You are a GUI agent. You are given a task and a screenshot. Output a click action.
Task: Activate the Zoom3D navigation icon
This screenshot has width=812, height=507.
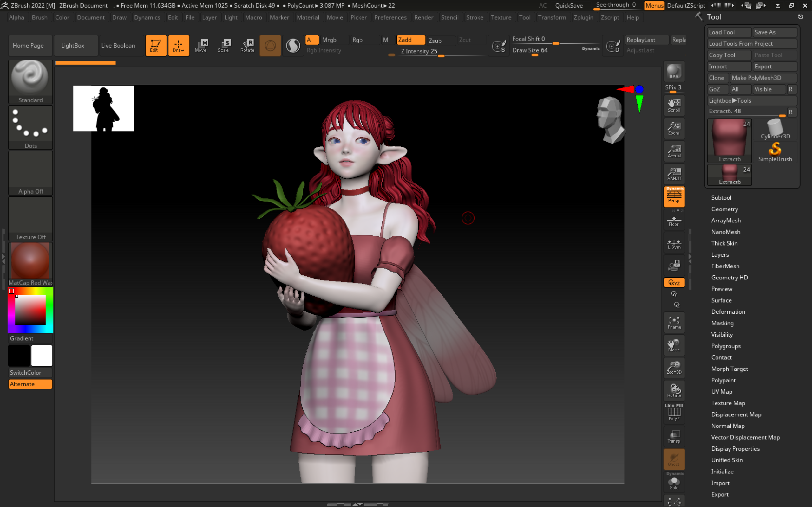click(674, 368)
